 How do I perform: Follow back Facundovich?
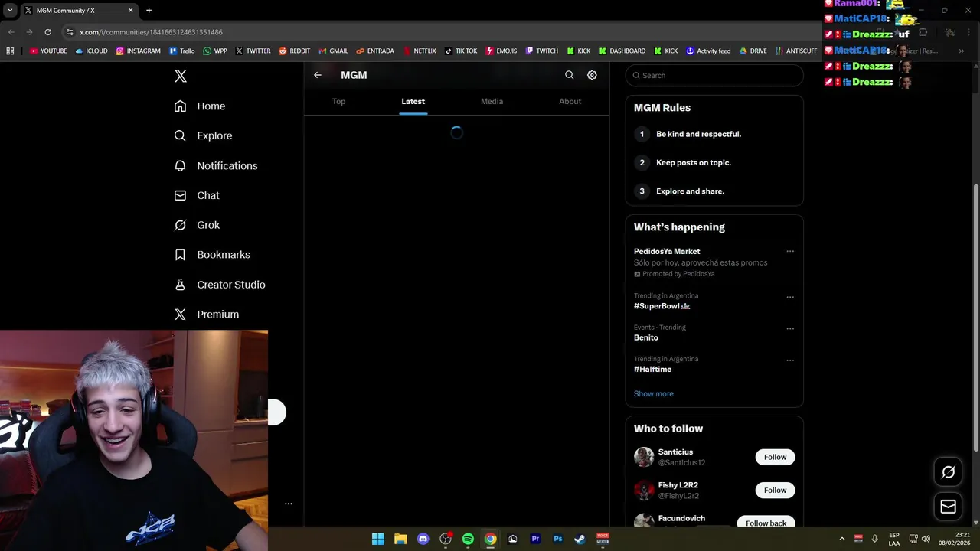766,522
